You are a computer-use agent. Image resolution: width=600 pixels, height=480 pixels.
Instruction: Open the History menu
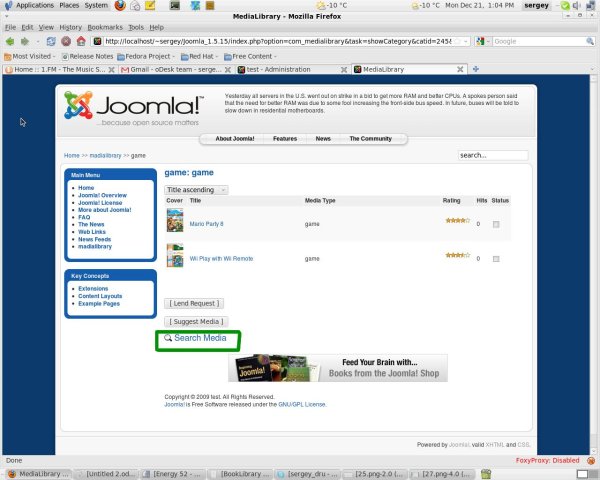70,27
